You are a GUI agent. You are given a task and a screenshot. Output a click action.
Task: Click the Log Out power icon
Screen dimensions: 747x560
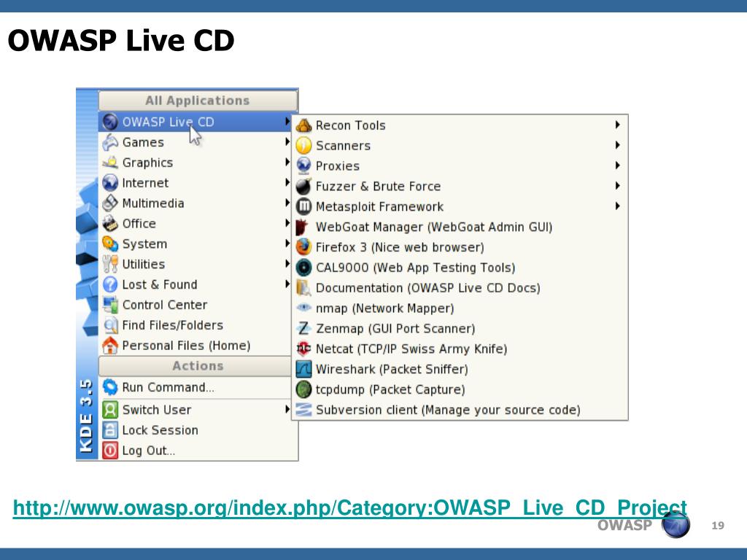click(x=110, y=451)
